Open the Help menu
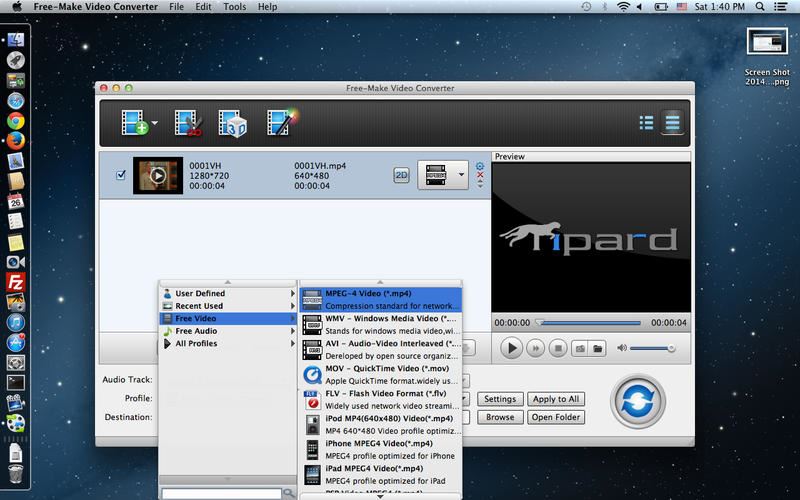 (267, 7)
